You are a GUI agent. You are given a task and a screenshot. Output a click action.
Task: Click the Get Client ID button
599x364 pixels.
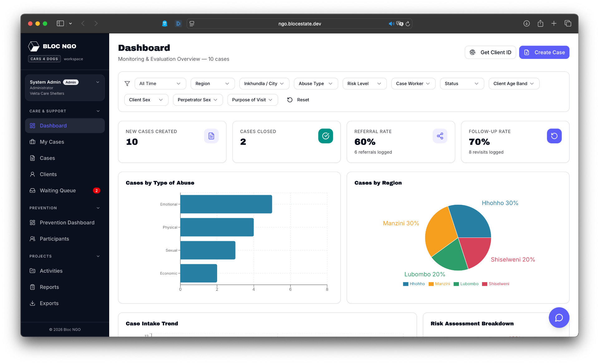490,52
